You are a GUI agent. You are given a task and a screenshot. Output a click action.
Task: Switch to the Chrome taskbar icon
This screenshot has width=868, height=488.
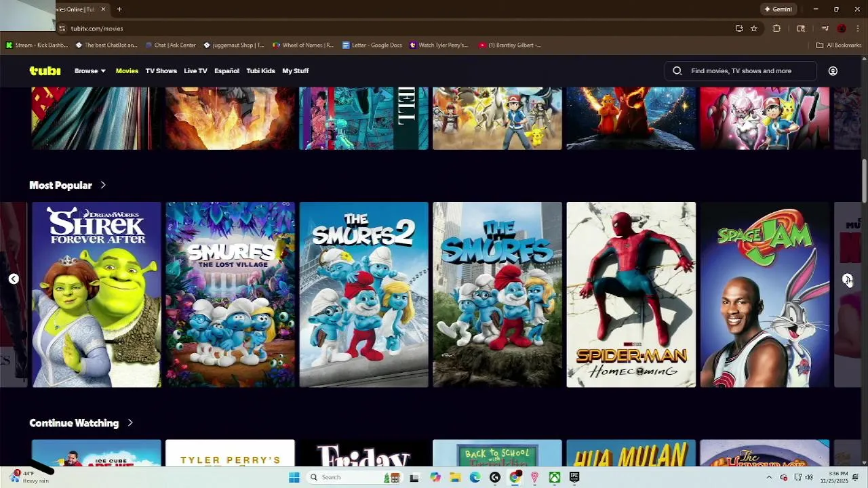pyautogui.click(x=515, y=477)
